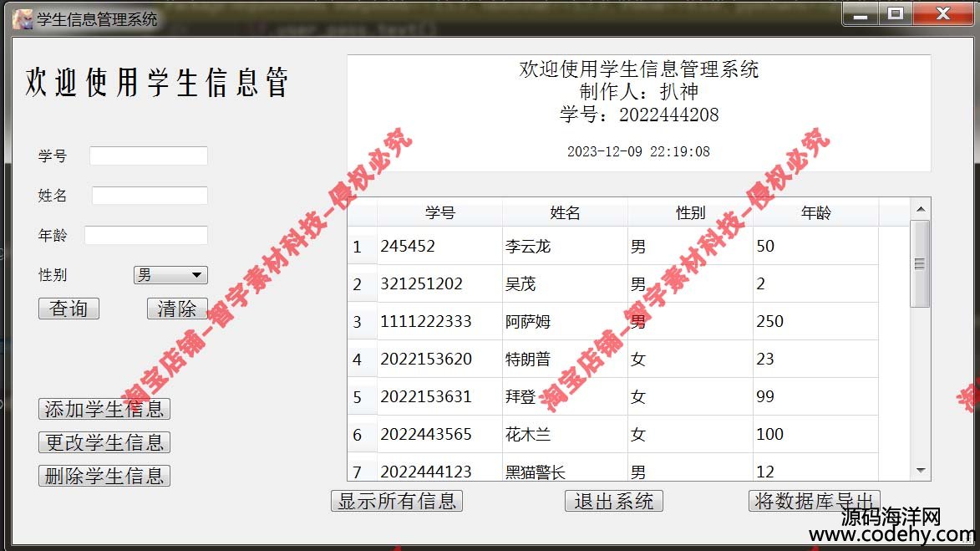Click cell with student ID 321251202
The height and width of the screenshot is (551, 980).
440,284
